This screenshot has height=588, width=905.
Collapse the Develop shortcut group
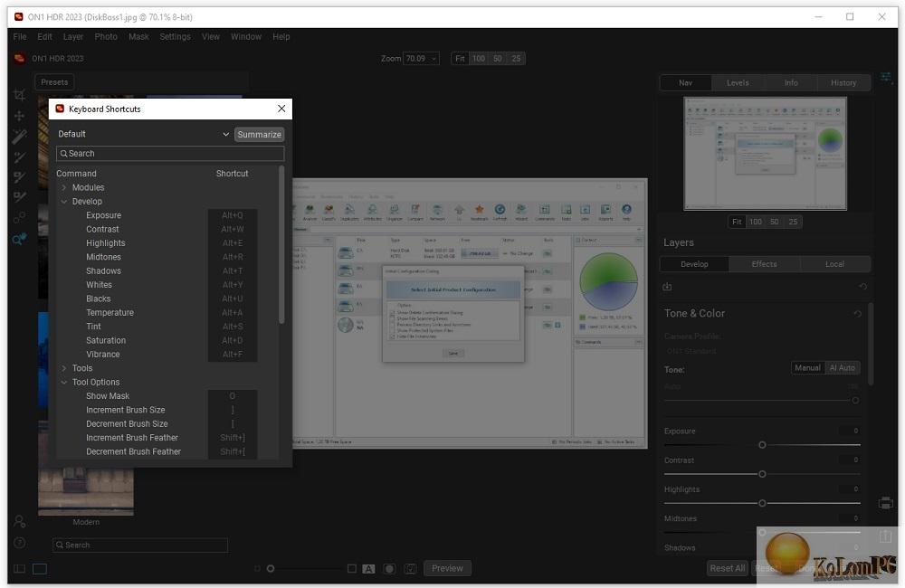point(64,202)
